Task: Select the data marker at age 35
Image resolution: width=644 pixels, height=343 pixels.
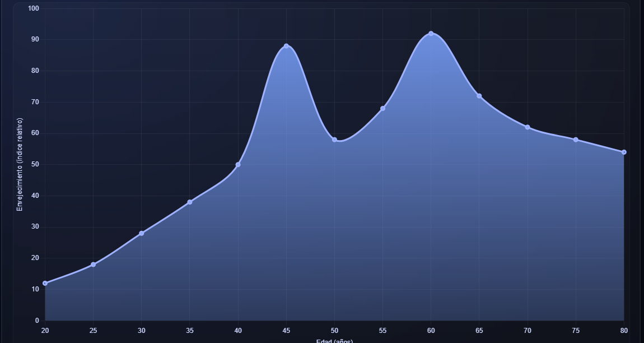Action: [190, 202]
